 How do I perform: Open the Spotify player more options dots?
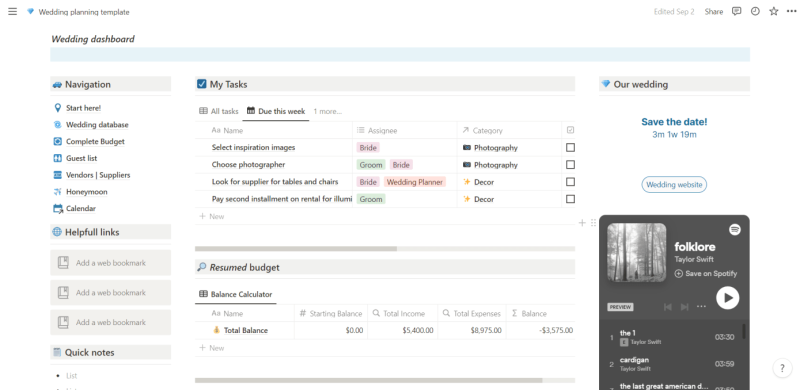[702, 307]
